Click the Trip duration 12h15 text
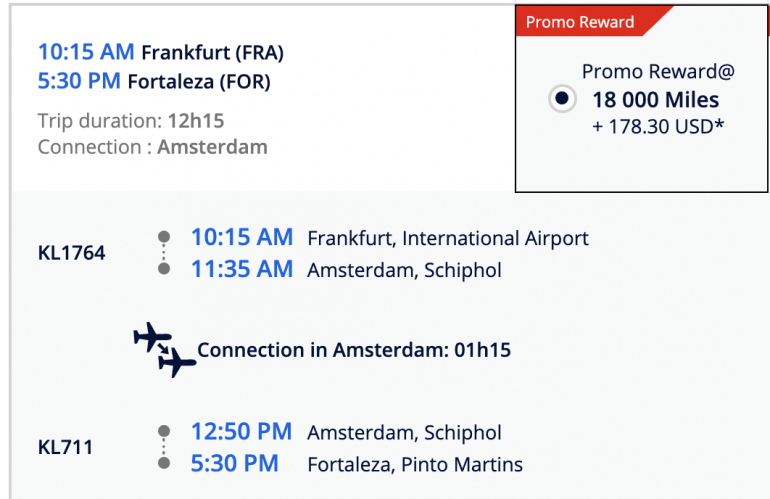770x499 pixels. pos(131,121)
